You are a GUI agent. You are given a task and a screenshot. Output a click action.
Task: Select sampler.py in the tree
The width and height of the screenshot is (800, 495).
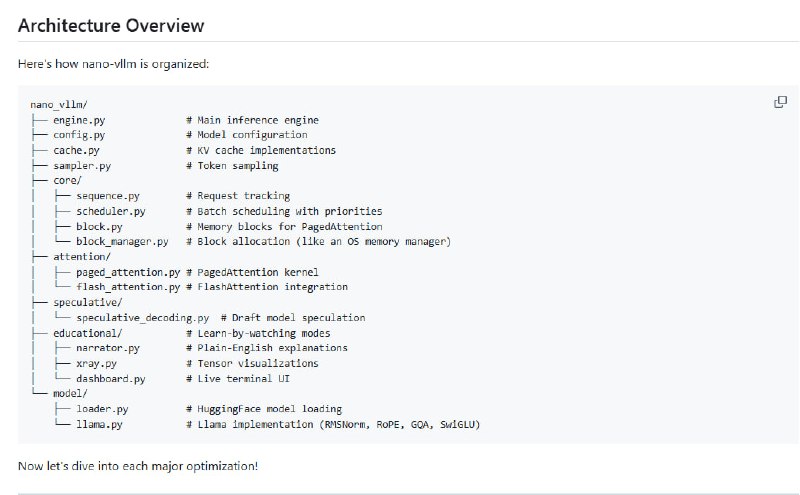(x=82, y=165)
